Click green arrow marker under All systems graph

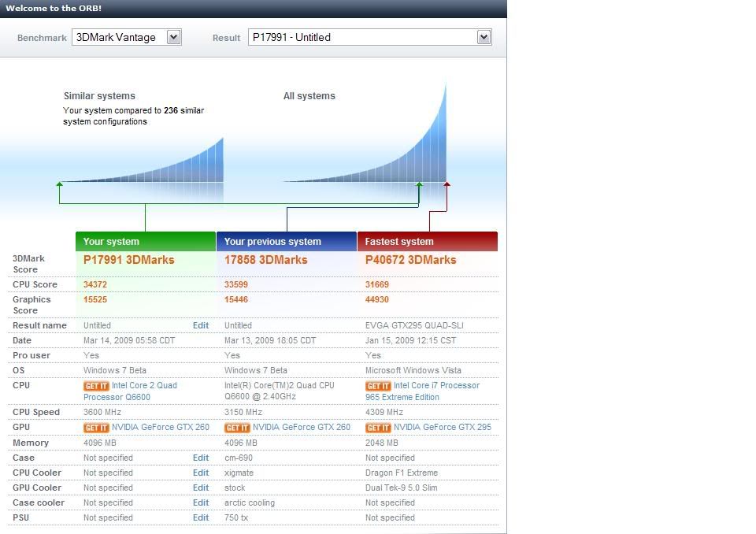[419, 184]
